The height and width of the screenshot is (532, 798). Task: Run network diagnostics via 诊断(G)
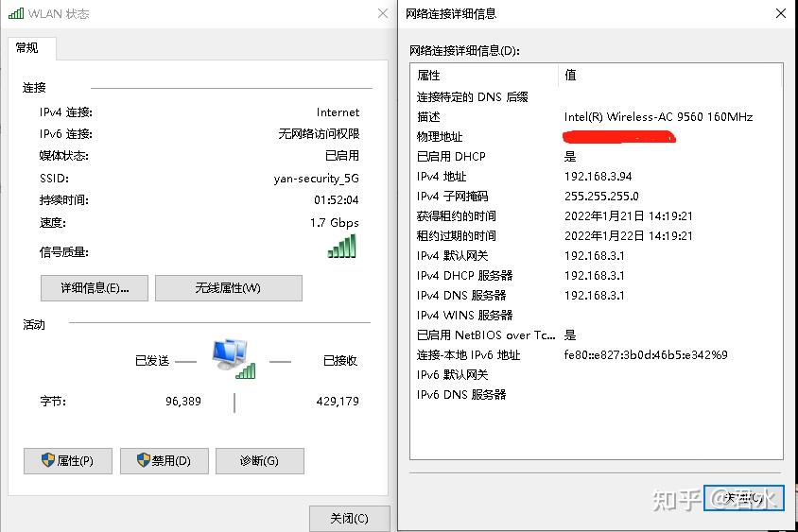pos(260,461)
